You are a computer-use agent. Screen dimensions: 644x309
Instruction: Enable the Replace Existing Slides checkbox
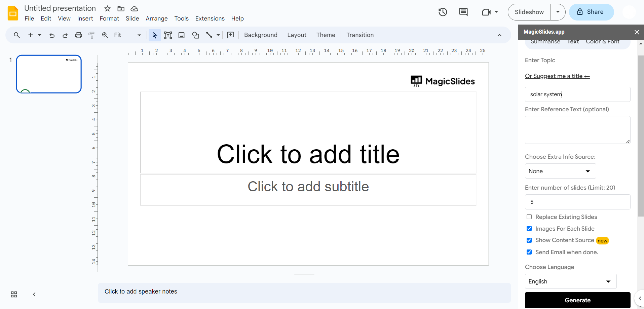(529, 217)
